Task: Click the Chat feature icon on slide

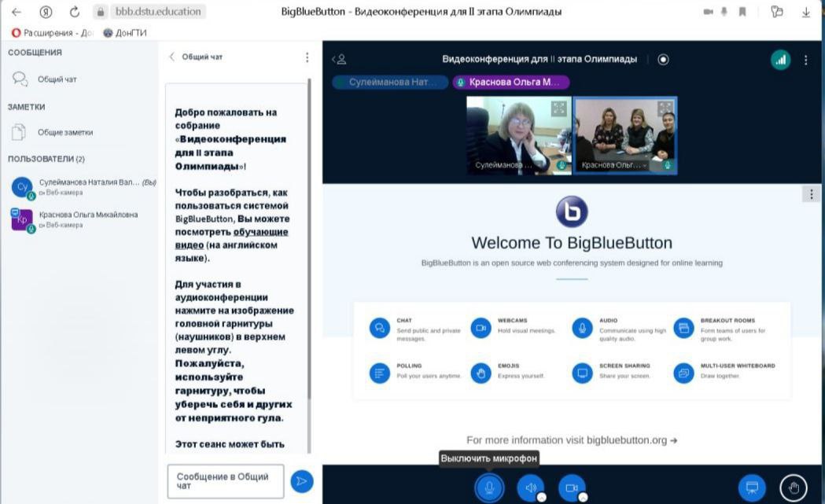Action: 379,328
